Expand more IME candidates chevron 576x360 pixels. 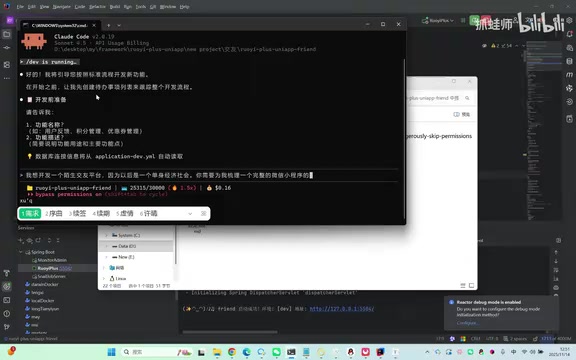pos(190,213)
